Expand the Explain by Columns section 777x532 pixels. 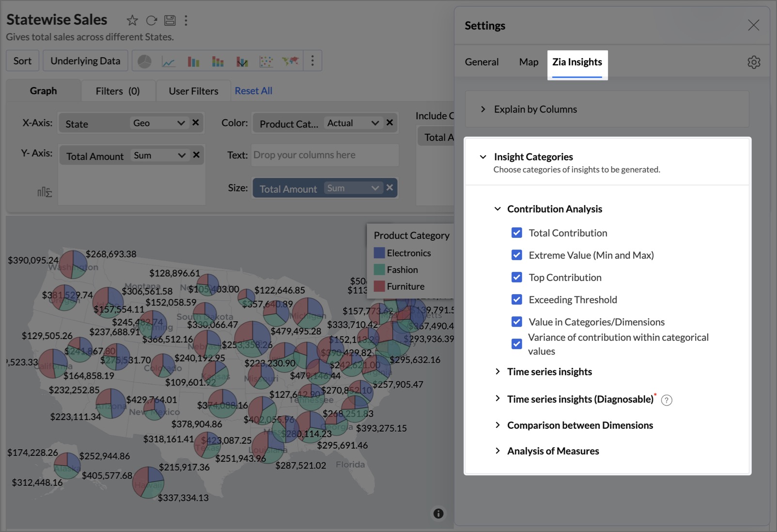pyautogui.click(x=535, y=110)
